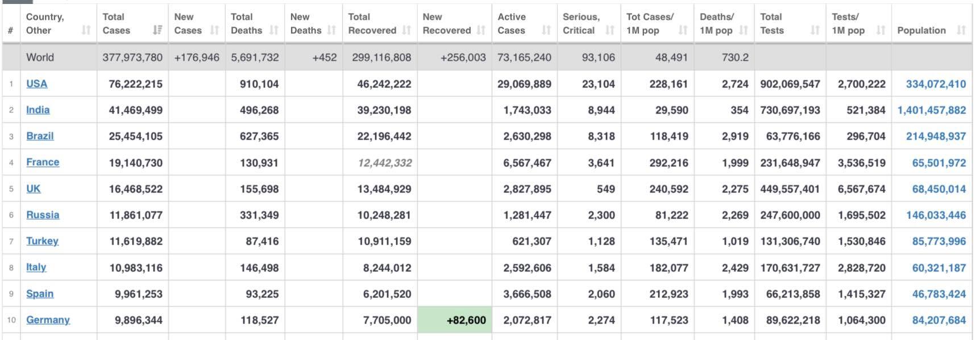This screenshot has width=980, height=340.
Task: Open the USA country link
Action: (36, 83)
